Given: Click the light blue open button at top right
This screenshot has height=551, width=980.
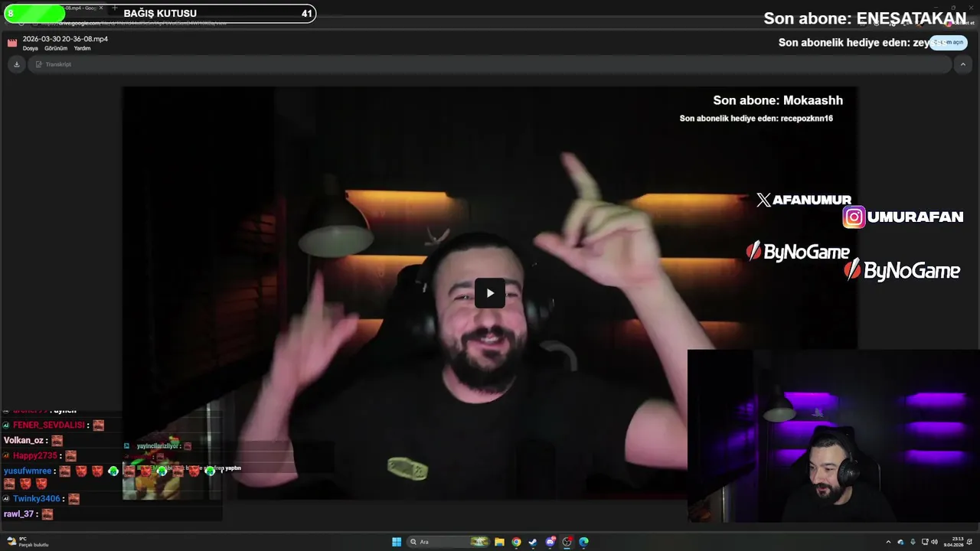Looking at the screenshot, I should [x=949, y=42].
